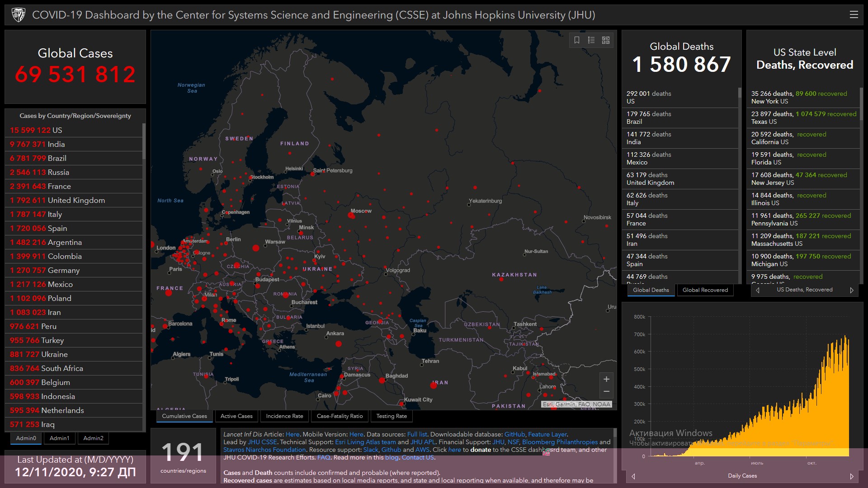Open the map bookmarks icon
The width and height of the screenshot is (868, 488).
(x=577, y=40)
